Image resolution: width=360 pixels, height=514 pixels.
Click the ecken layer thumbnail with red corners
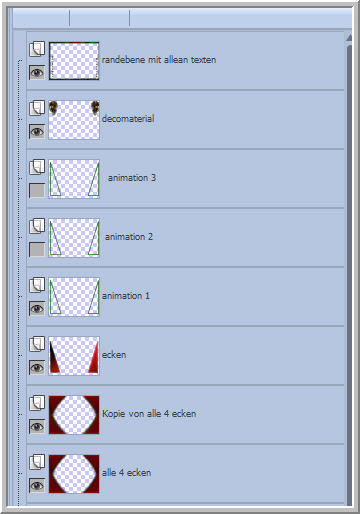pyautogui.click(x=74, y=356)
